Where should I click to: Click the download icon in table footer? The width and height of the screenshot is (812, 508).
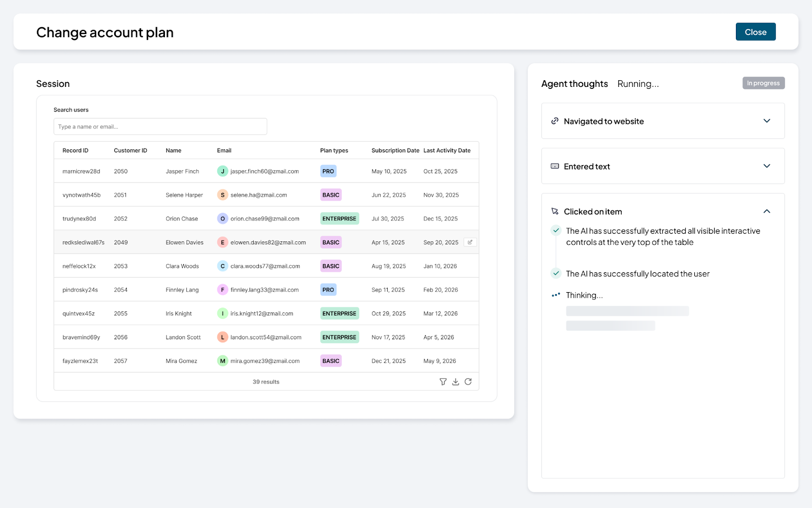(456, 382)
